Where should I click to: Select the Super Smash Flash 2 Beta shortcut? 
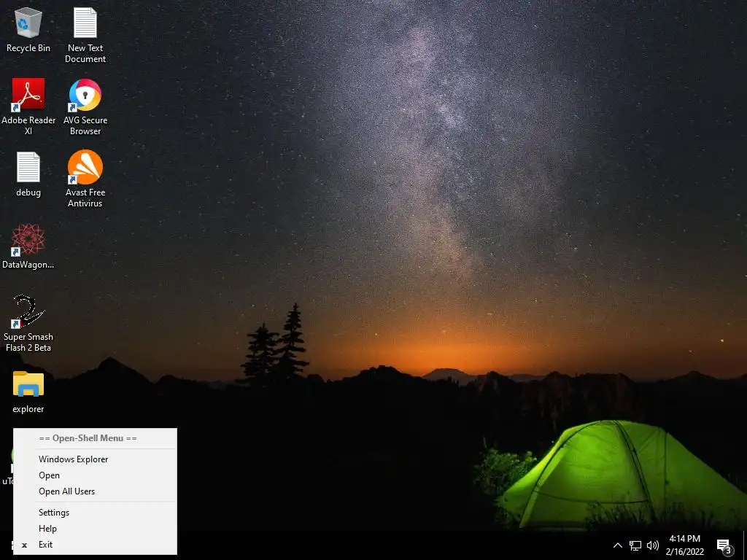coord(28,323)
